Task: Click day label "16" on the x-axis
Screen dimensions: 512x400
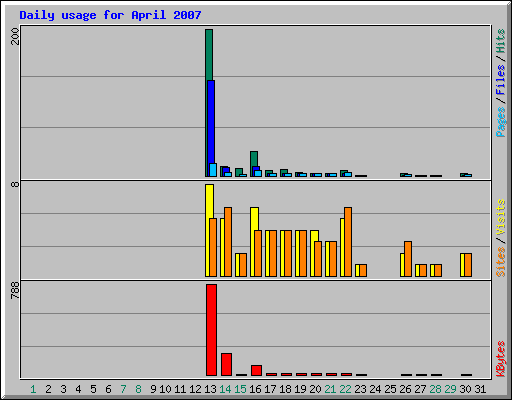Action: click(x=255, y=389)
